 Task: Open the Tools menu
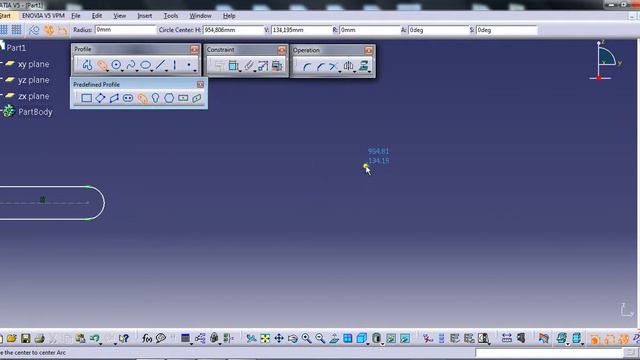(171, 16)
